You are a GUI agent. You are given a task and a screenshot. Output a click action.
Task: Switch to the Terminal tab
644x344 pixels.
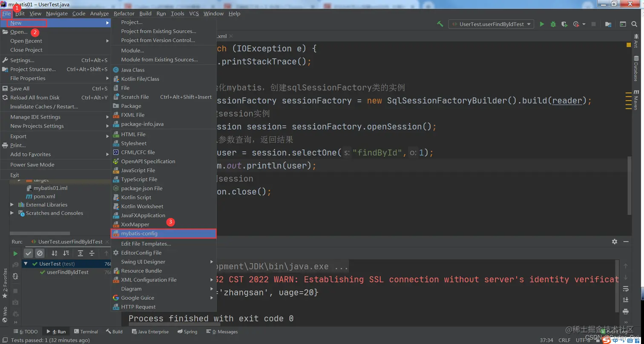(86, 332)
